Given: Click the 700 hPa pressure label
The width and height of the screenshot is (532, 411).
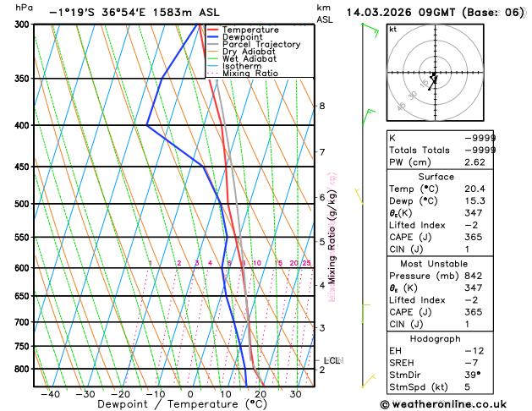Looking at the screenshot, I should (x=24, y=322).
